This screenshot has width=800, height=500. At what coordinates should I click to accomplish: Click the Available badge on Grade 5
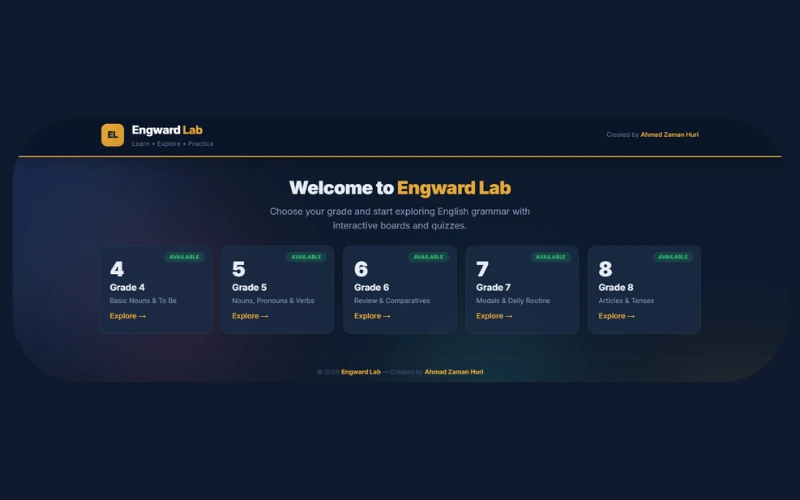pos(306,257)
